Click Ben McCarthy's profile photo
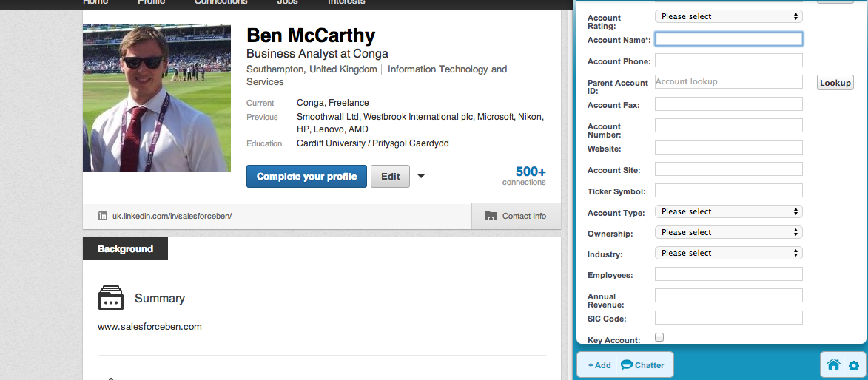868x380 pixels. coord(157,98)
